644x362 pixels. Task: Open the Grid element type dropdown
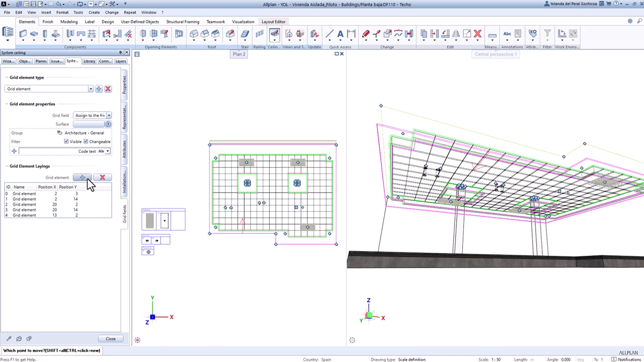(91, 89)
